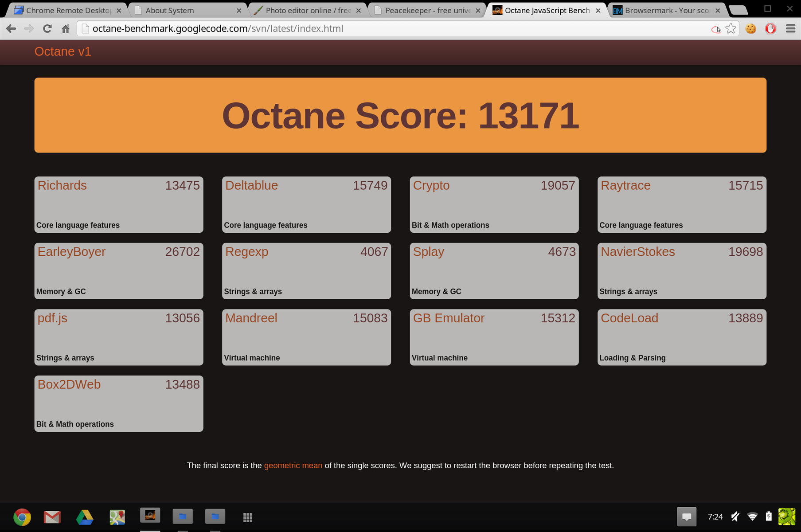Click the Regexp score 4067
This screenshot has height=532, width=801.
pyautogui.click(x=374, y=252)
